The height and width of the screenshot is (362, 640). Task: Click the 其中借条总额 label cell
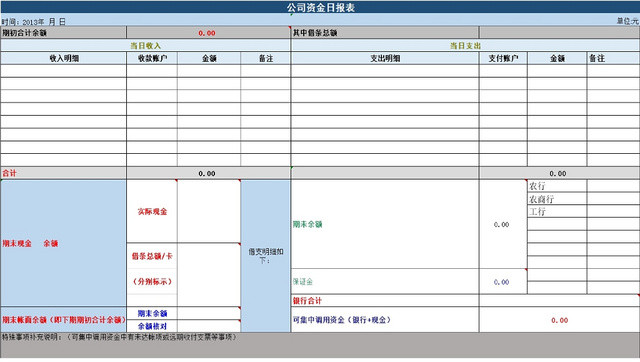(384, 33)
